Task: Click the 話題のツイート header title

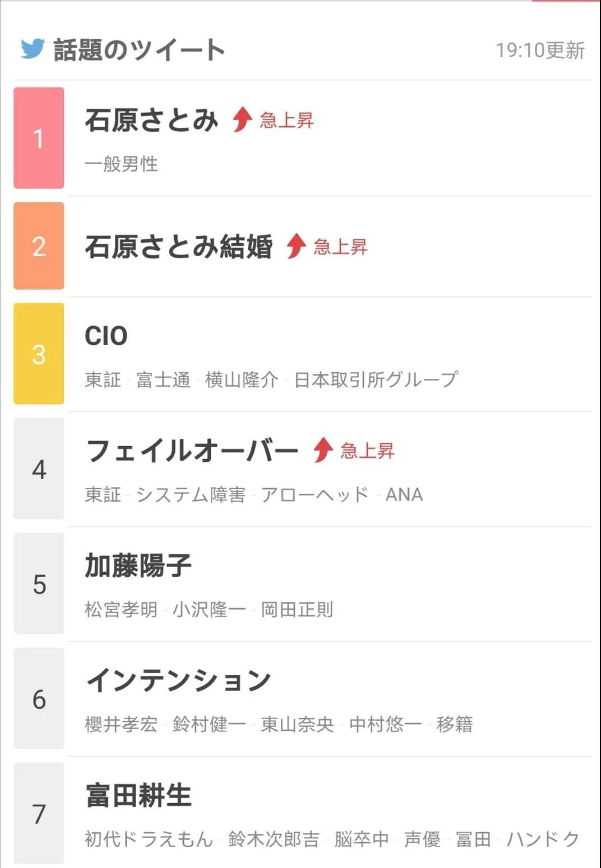Action: pyautogui.click(x=139, y=49)
